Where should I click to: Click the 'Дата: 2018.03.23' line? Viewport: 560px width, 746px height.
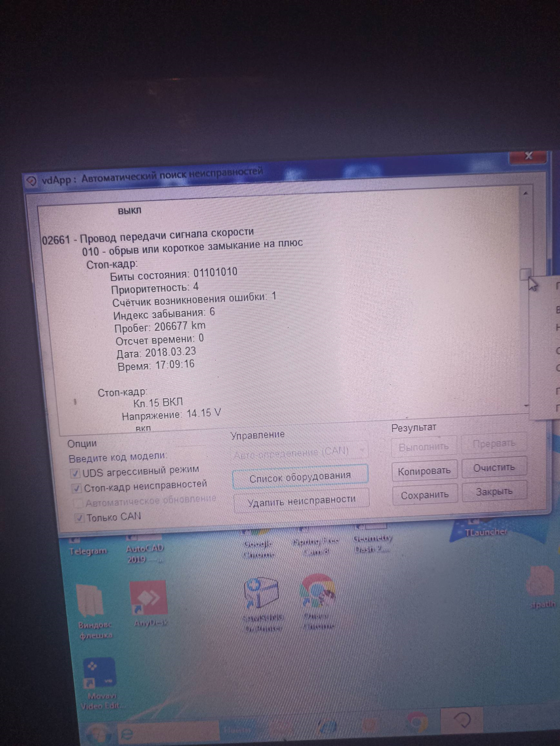(156, 353)
